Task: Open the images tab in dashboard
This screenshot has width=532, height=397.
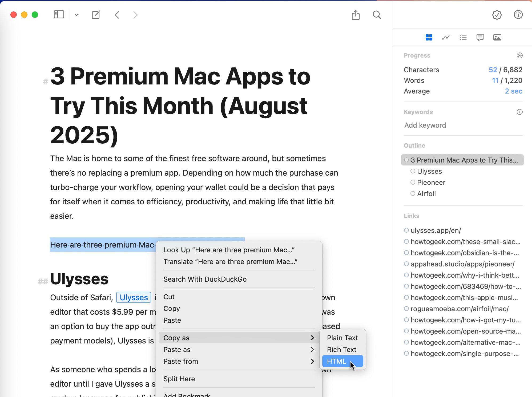Action: point(497,37)
